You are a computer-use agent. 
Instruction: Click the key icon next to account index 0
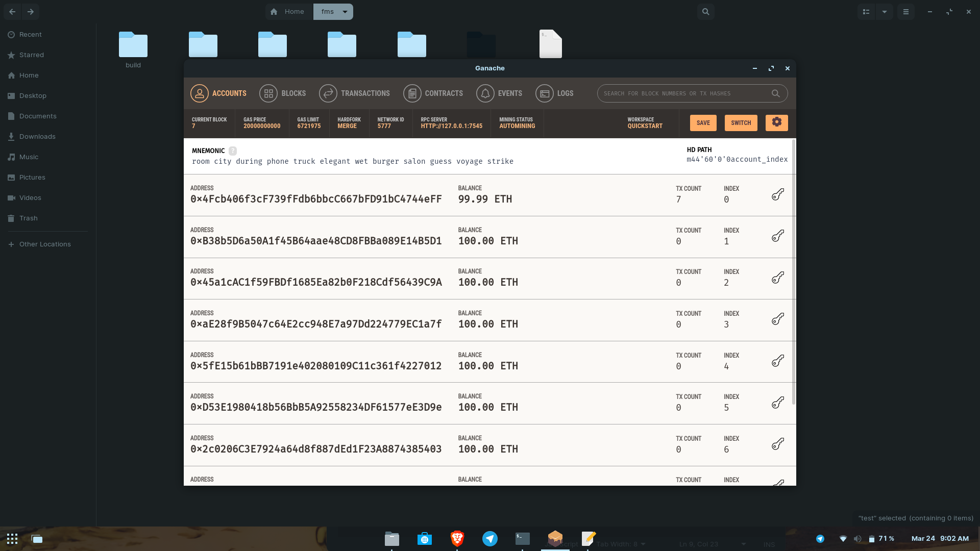(x=777, y=194)
